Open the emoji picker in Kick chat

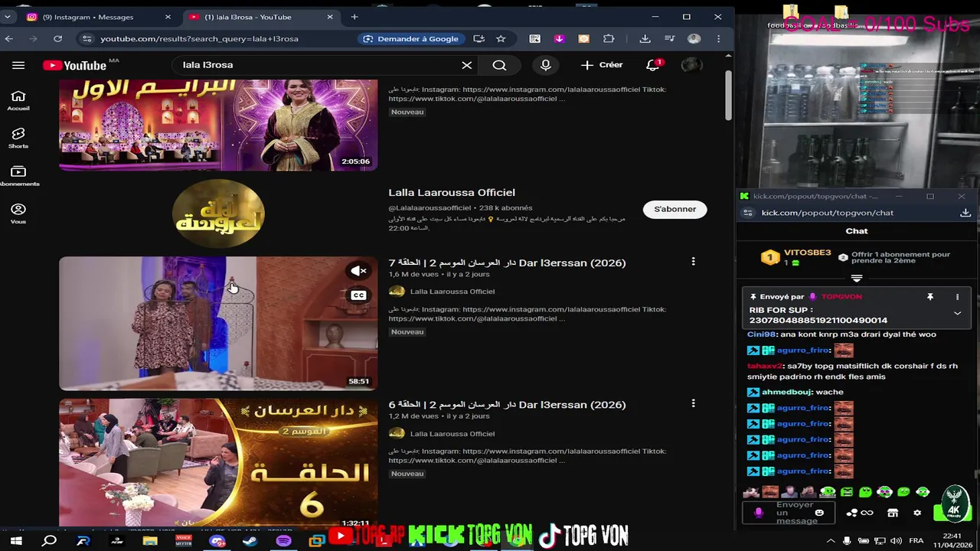(x=819, y=513)
